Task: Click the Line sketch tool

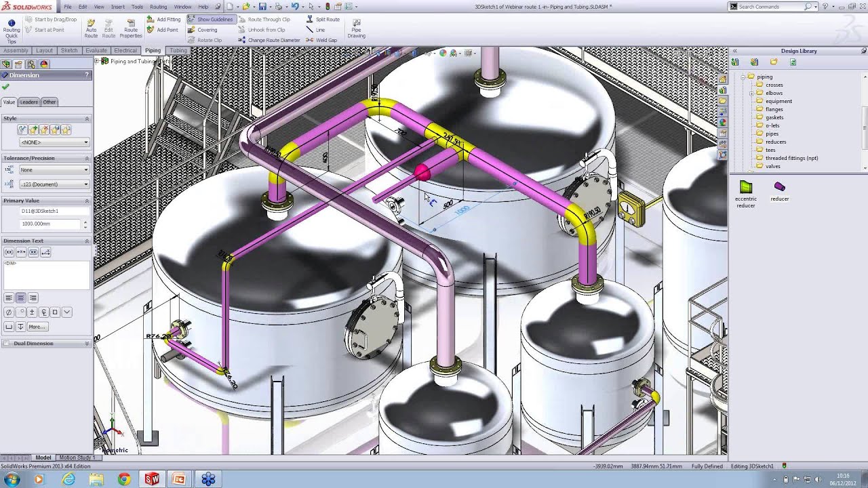Action: (x=316, y=30)
